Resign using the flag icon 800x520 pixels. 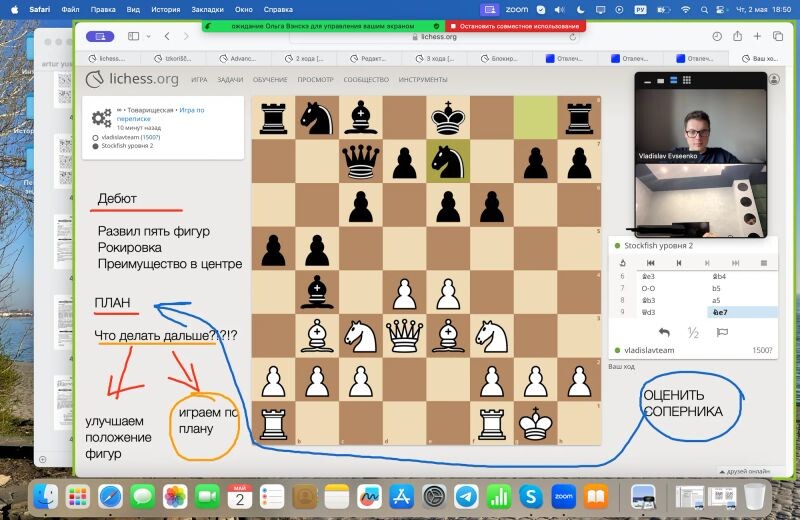pyautogui.click(x=721, y=333)
